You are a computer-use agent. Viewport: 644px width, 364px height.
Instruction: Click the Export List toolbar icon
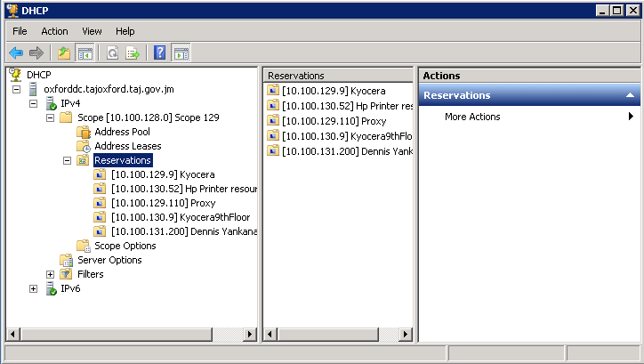[133, 53]
